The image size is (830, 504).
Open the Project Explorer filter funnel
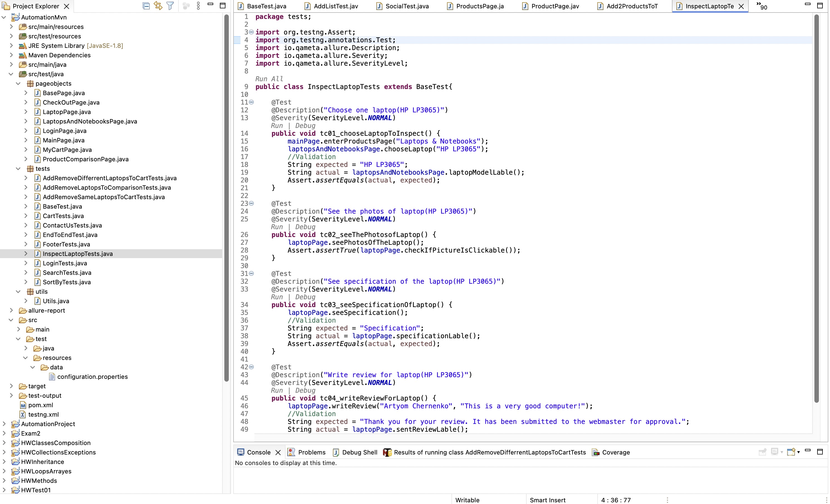[170, 6]
